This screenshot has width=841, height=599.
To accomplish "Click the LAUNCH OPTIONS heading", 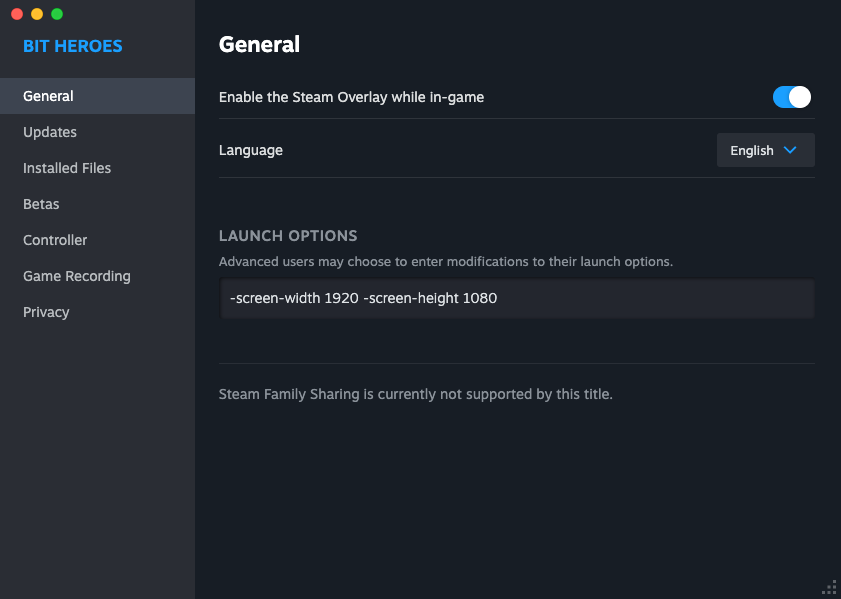I will [288, 236].
